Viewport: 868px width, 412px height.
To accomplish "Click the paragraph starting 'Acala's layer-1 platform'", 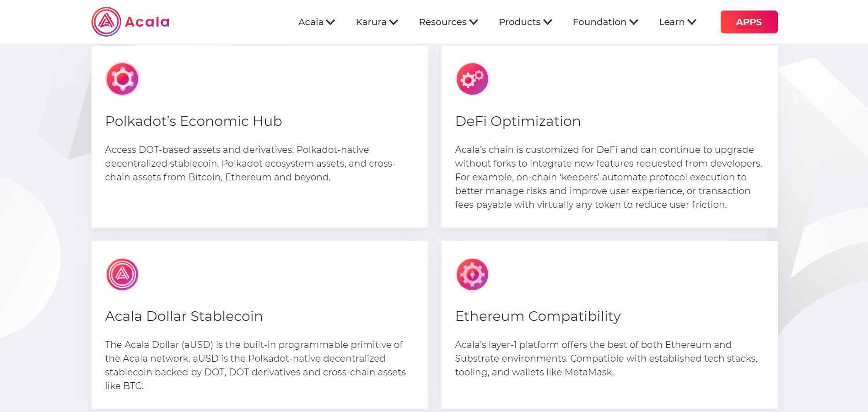I will (606, 358).
